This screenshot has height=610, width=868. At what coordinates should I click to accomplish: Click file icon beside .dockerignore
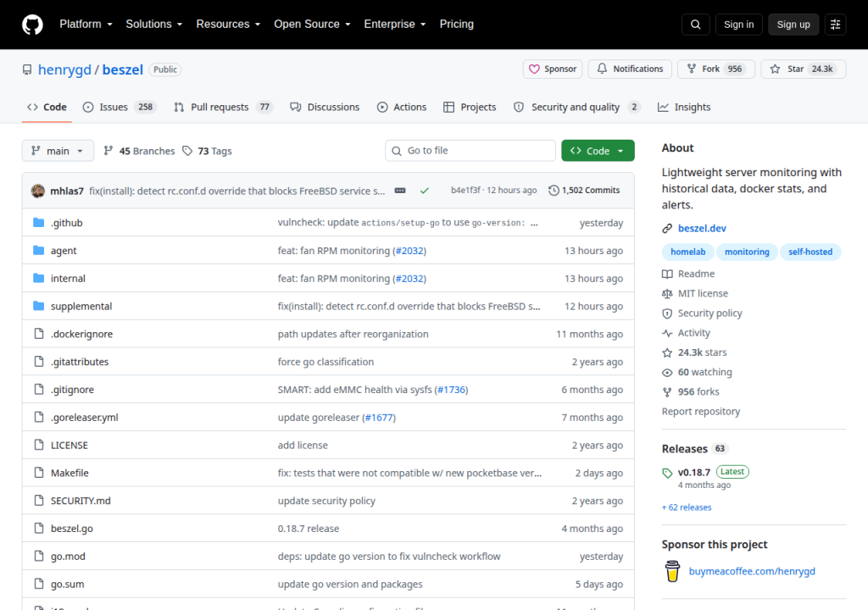[x=38, y=333]
